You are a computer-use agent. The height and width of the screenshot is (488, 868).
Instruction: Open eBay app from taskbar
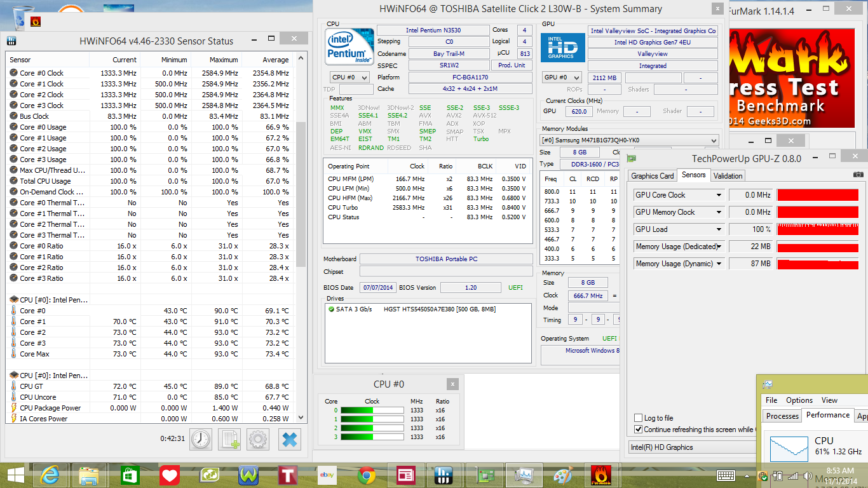tap(327, 475)
